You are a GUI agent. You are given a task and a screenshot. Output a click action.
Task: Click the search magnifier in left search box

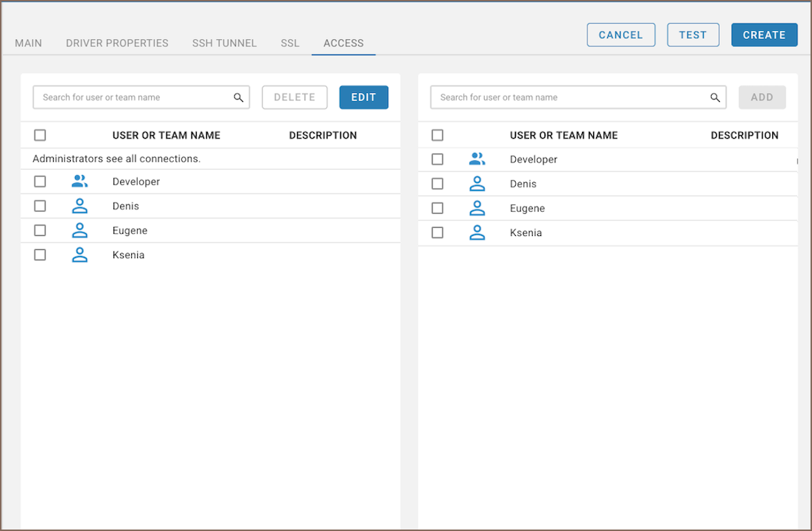point(239,97)
